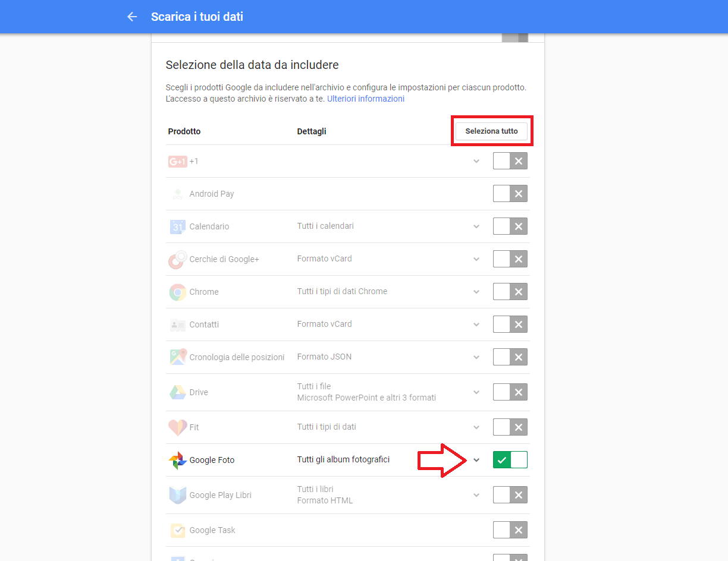Image resolution: width=728 pixels, height=561 pixels.
Task: Expand Cronologia delle posizioni chevron
Action: click(476, 357)
